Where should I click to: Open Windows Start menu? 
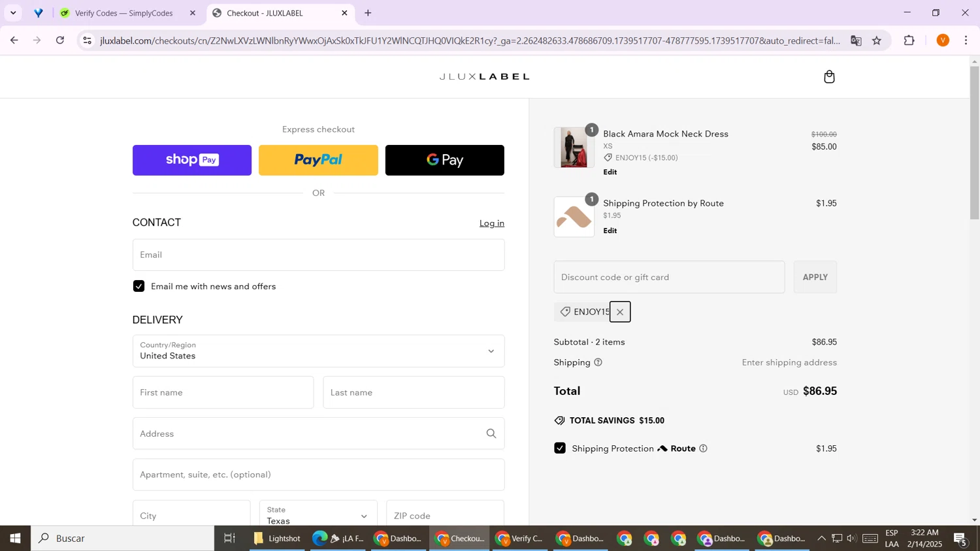coord(15,539)
